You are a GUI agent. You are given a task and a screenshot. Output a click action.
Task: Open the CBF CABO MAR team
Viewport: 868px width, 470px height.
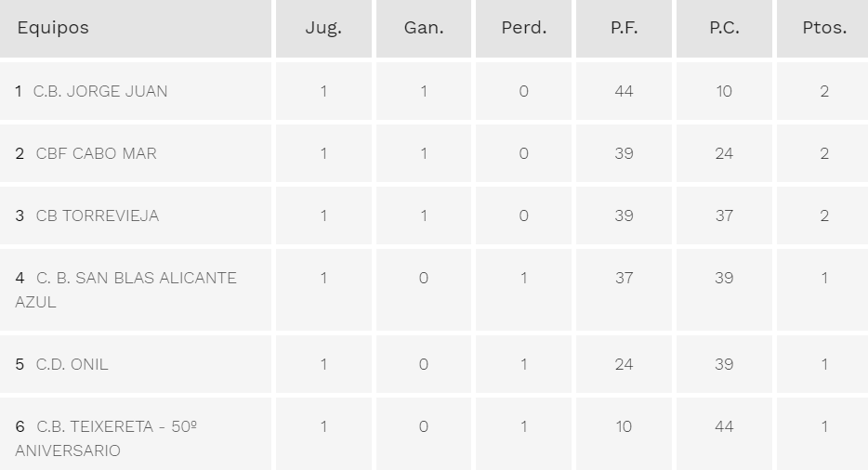[96, 153]
